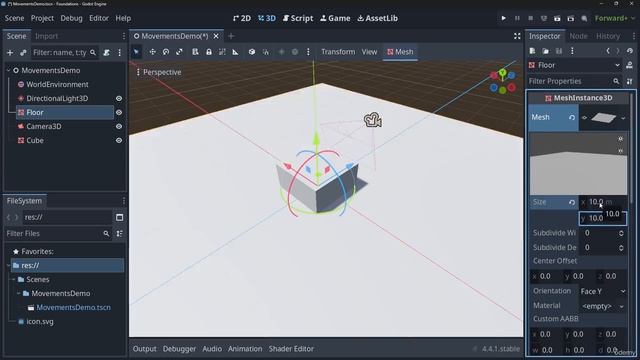Image resolution: width=640 pixels, height=360 pixels.
Task: Stop the running project
Action: [x=531, y=18]
